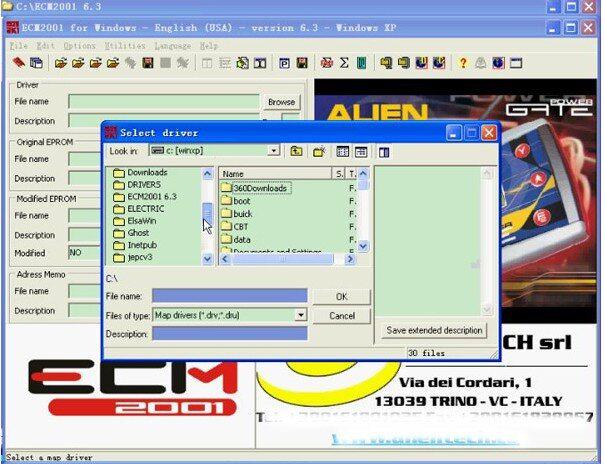Click the file list scroll-down arrow
Image resolution: width=605 pixels, height=464 pixels.
click(363, 246)
